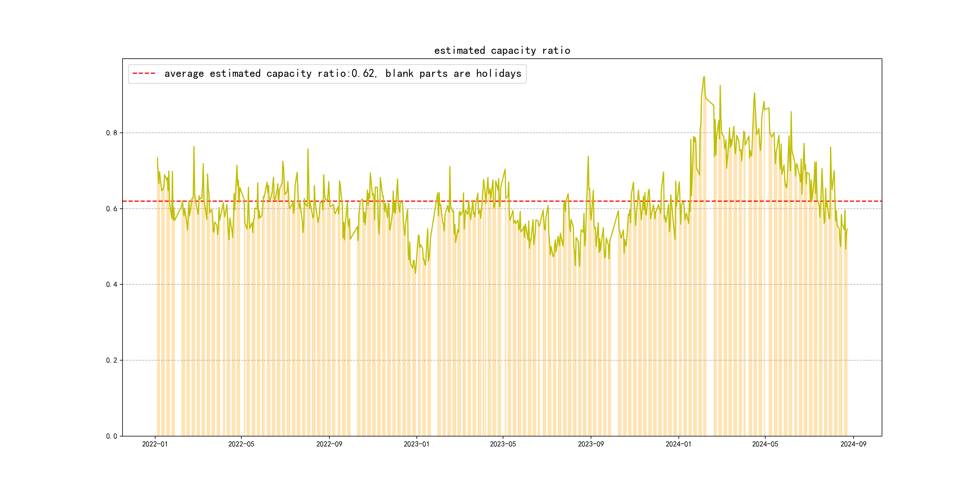The height and width of the screenshot is (490, 980).
Task: Click the red dashed legend line sample
Action: (x=144, y=73)
